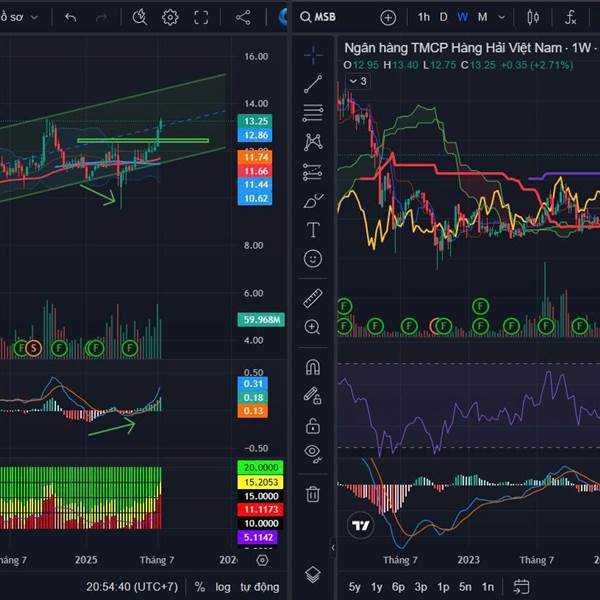Open the indicators fx menu
Image resolution: width=600 pixels, height=600 pixels.
571,17
